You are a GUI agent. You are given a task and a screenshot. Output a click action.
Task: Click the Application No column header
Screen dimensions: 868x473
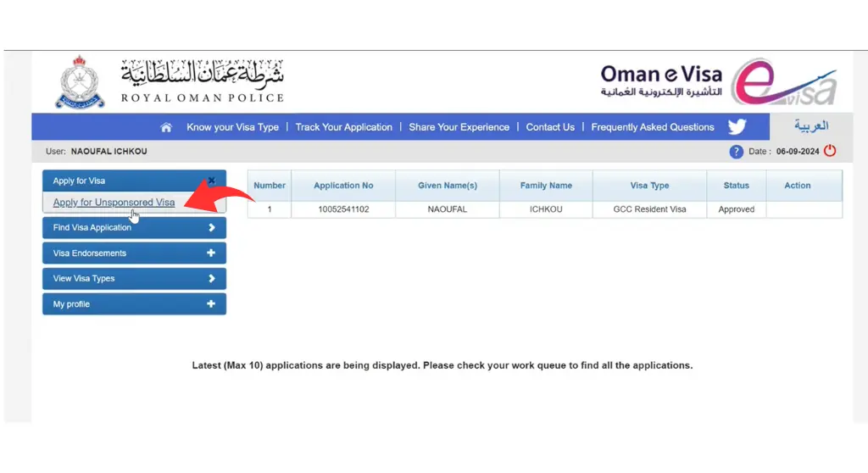point(343,186)
